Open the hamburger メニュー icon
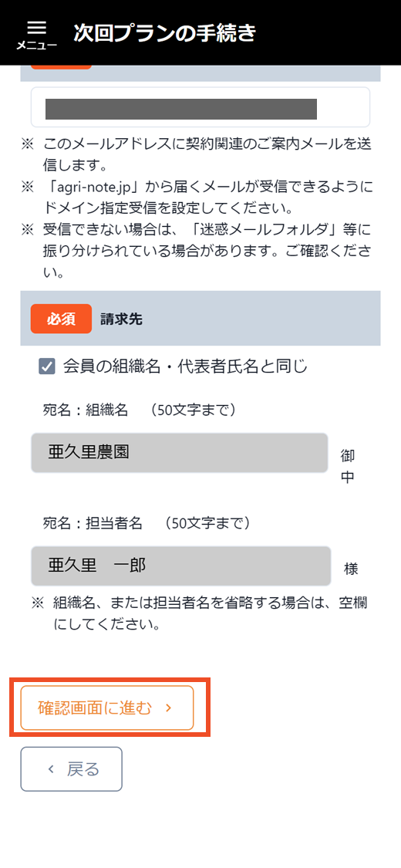Screen dimensions: 401x868 click(x=36, y=28)
